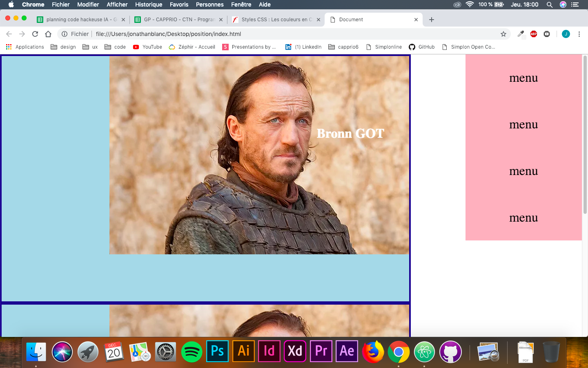Click the back navigation arrow
Screen dimensions: 588x368
pos(9,34)
